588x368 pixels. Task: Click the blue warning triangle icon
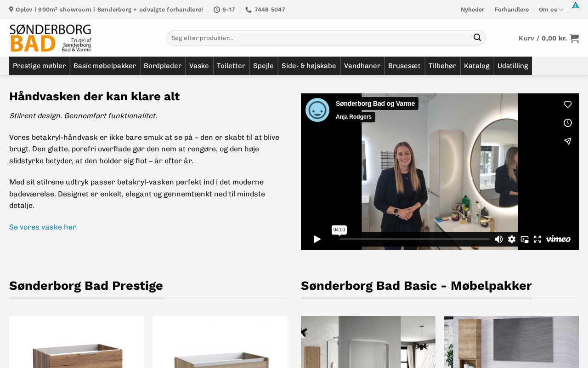tap(576, 6)
